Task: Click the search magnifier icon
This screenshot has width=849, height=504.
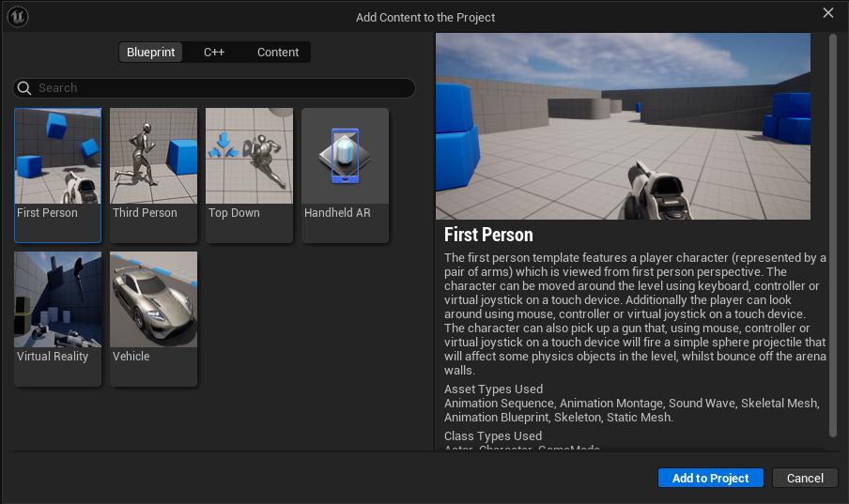Action: tap(24, 87)
